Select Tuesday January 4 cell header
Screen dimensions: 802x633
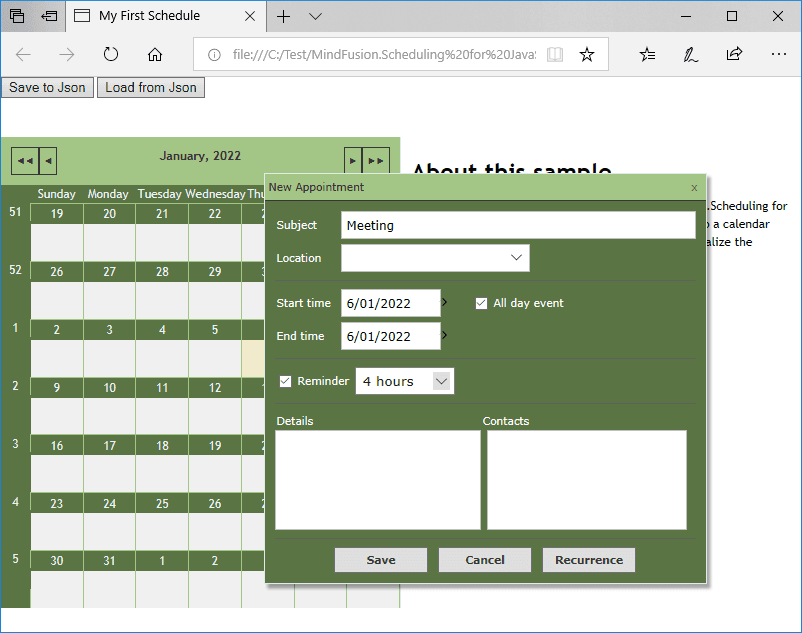[x=162, y=330]
